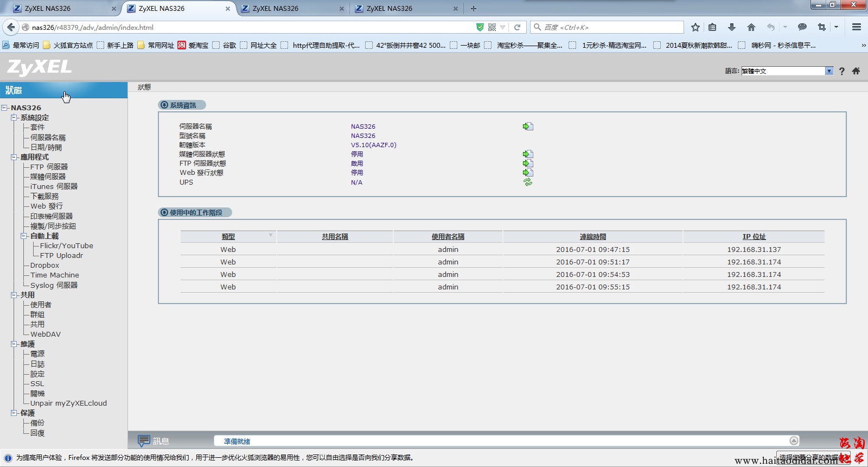This screenshot has width=868, height=467.
Task: Collapse the 系統資訊 section
Action: coord(164,105)
